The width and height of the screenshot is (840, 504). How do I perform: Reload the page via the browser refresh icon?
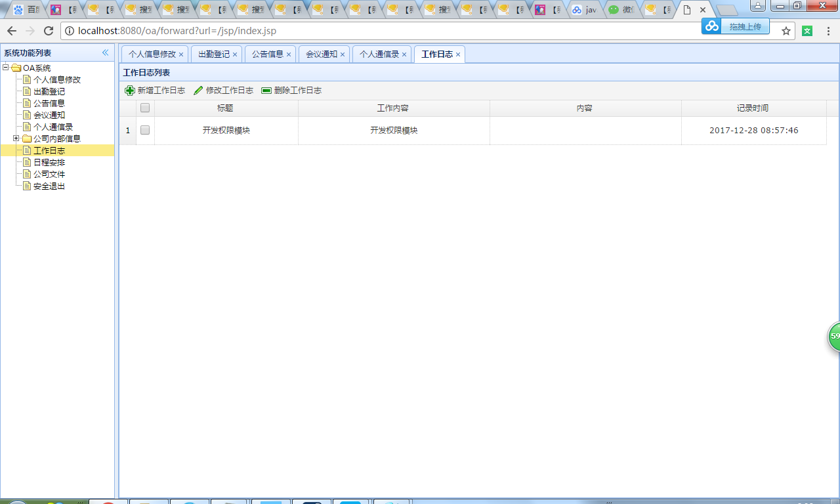coord(47,30)
